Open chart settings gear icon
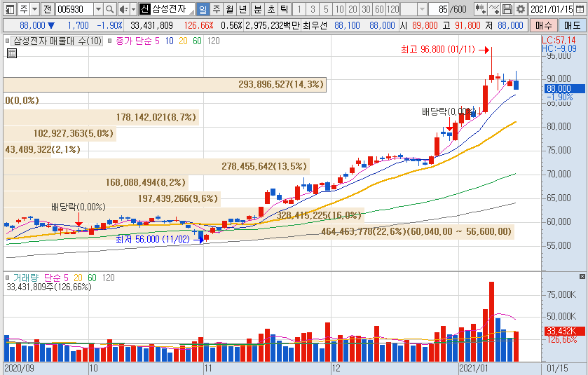The width and height of the screenshot is (588, 375). coord(520,9)
